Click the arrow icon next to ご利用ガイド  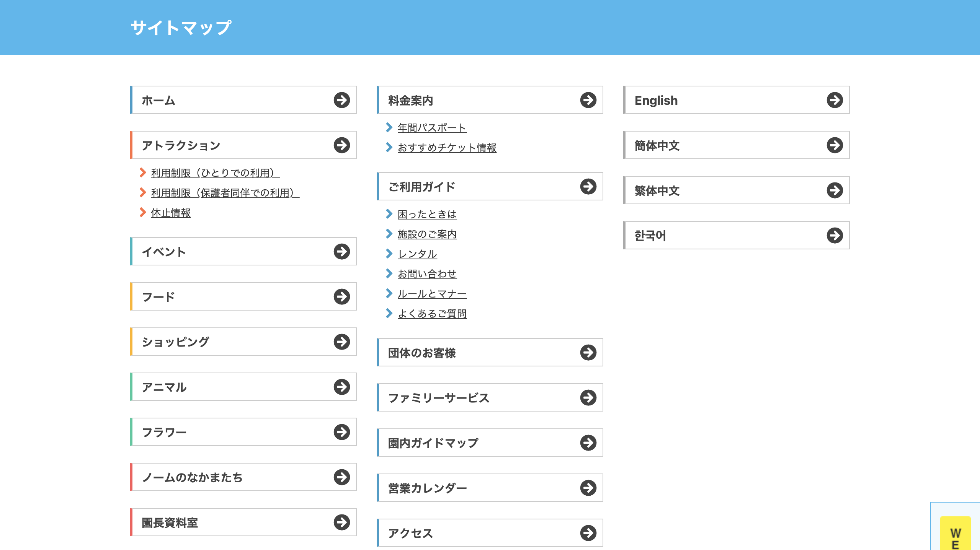click(588, 187)
